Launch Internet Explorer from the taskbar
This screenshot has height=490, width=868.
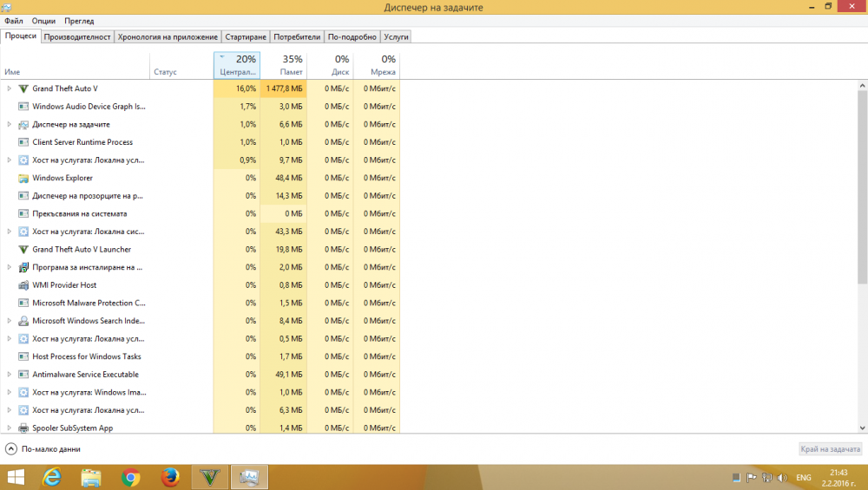[x=52, y=477]
